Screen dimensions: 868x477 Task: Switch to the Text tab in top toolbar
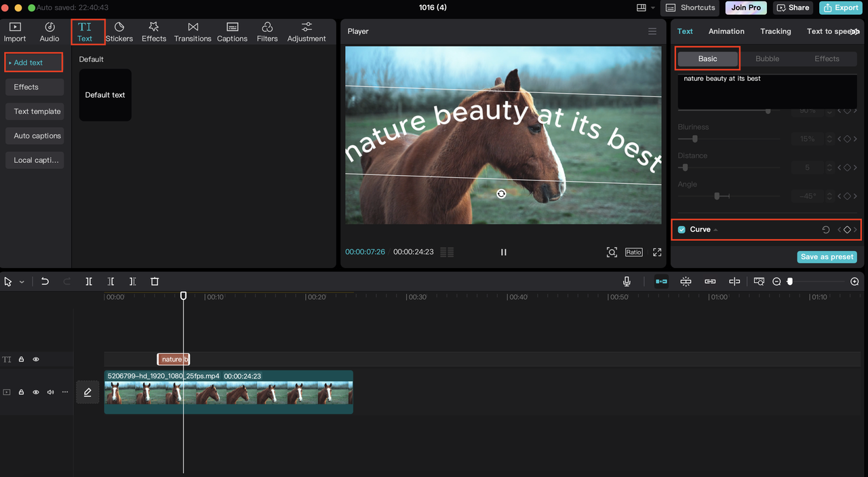[85, 32]
